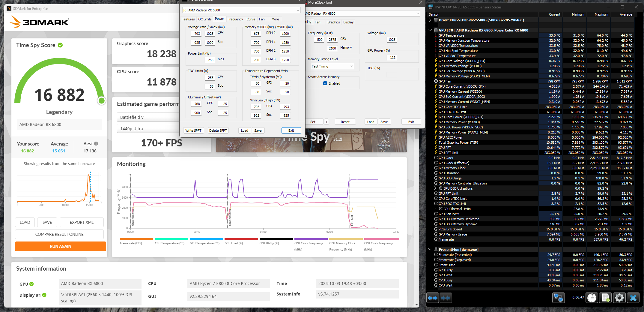Image resolution: width=644 pixels, height=312 pixels.
Task: Switch to Features tab in MorePowerTool
Action: 188,19
